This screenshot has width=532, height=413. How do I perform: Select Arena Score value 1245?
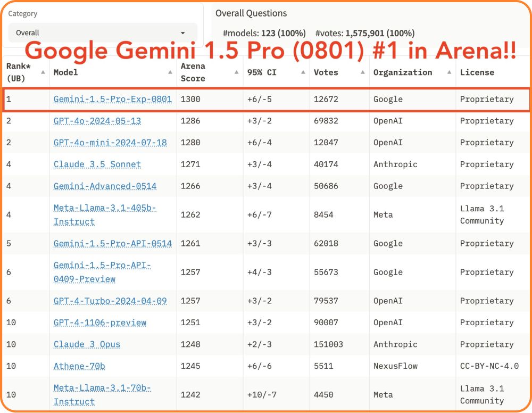point(190,366)
